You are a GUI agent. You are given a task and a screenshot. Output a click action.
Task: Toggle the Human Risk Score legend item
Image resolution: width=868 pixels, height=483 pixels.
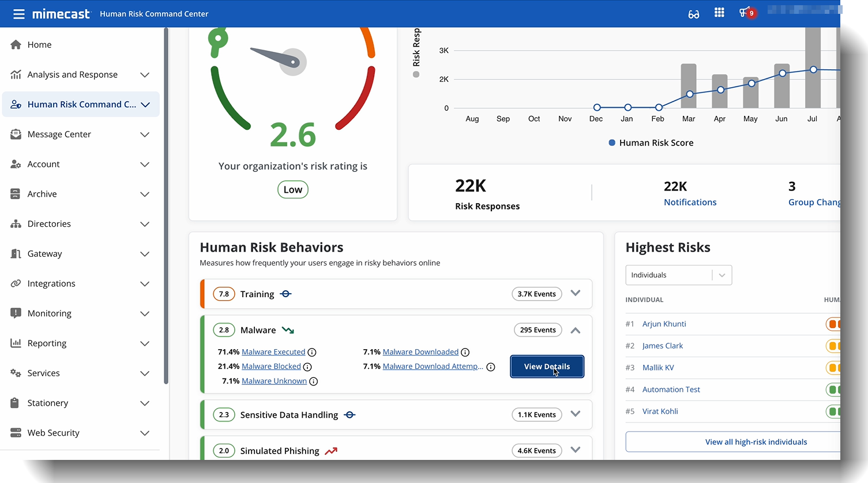point(651,143)
